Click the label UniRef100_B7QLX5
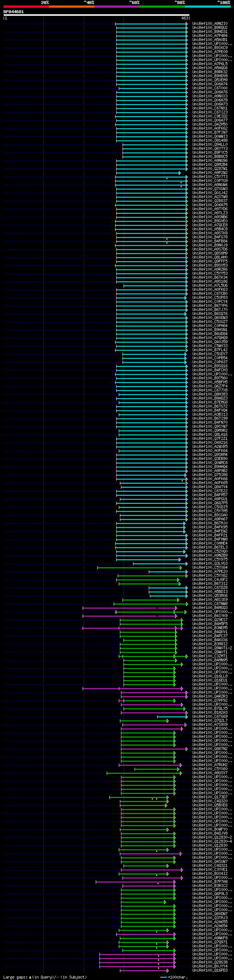The width and height of the screenshot is (234, 980). point(210,709)
